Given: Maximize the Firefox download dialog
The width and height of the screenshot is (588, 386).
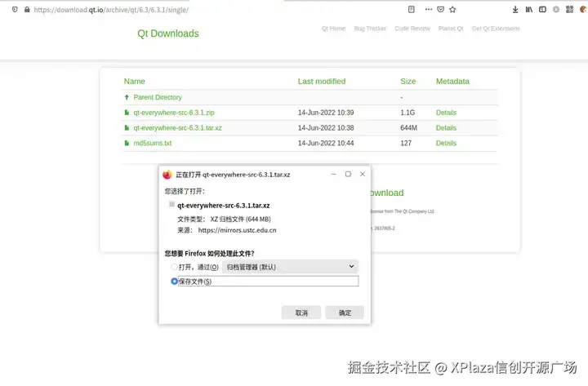Looking at the screenshot, I should (348, 174).
